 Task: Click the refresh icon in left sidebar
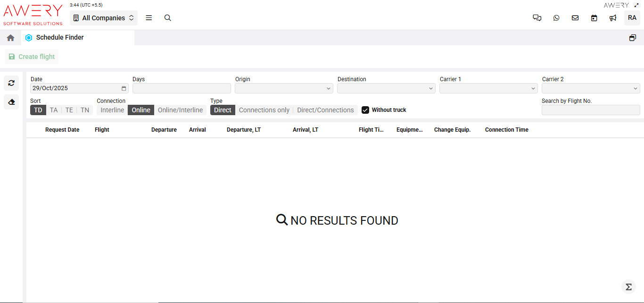11,83
